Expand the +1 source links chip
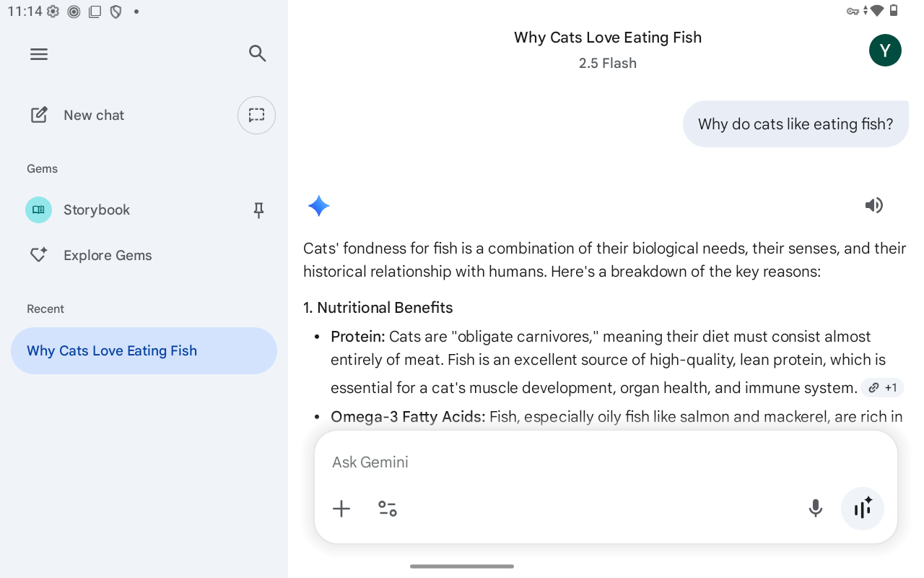Screen dimensions: 924x578 pyautogui.click(x=883, y=388)
